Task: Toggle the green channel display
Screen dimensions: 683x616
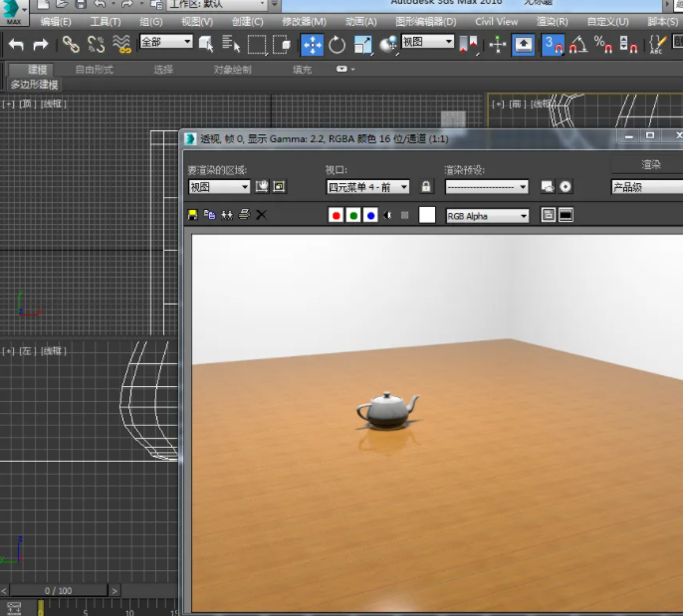Action: [x=353, y=215]
